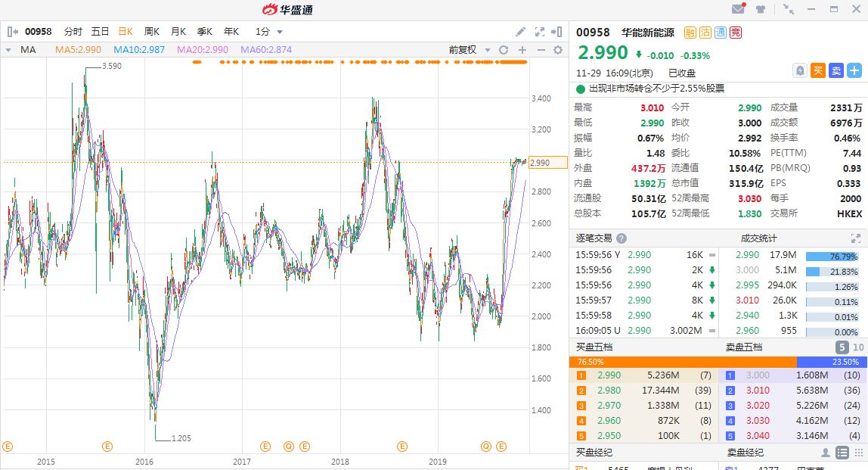The image size is (868, 470).
Task: Select the pencil drawing tool
Action: coord(521,32)
